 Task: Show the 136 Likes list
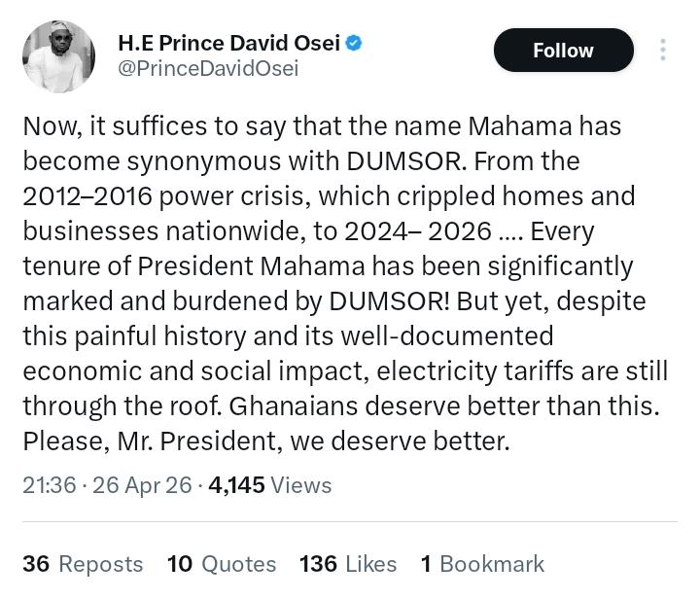348,564
